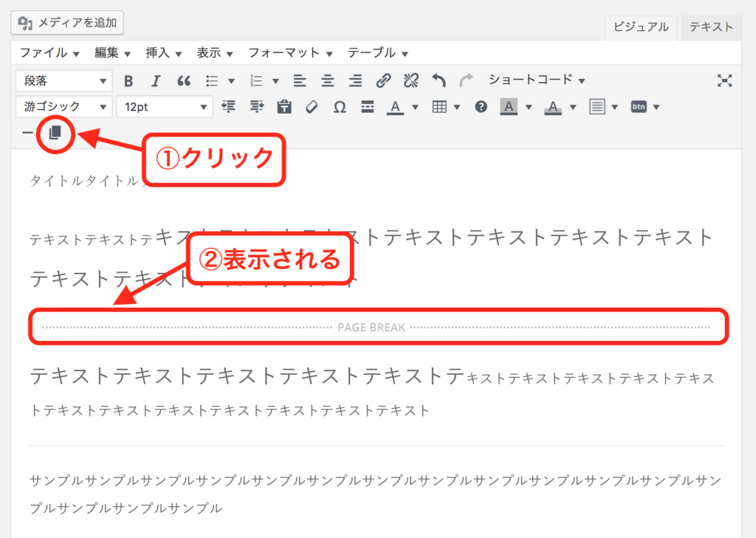The image size is (756, 538).
Task: Open the 游ゴシック font family dropdown
Action: point(63,107)
